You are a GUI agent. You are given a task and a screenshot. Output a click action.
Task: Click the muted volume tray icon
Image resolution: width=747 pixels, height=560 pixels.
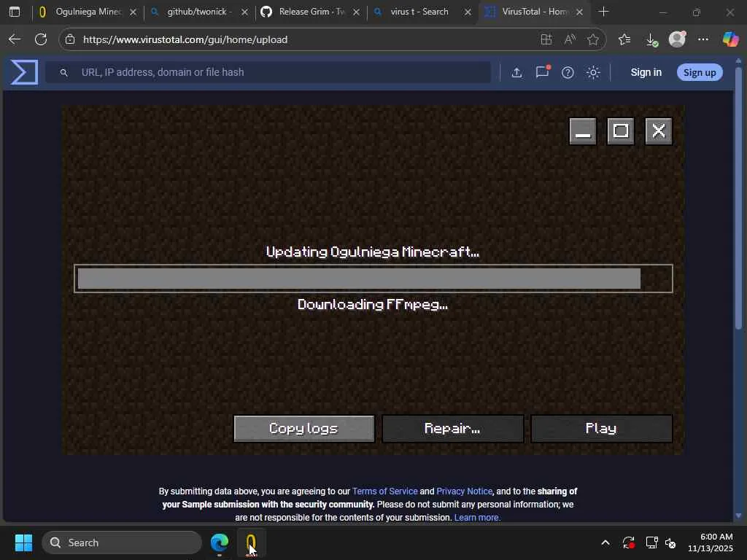pos(670,542)
